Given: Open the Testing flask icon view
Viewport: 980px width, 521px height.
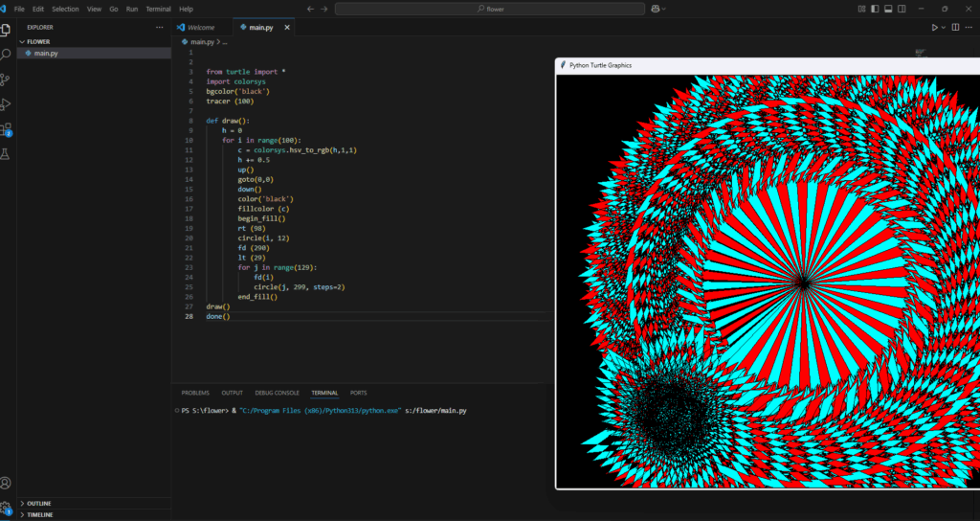Looking at the screenshot, I should tap(7, 153).
